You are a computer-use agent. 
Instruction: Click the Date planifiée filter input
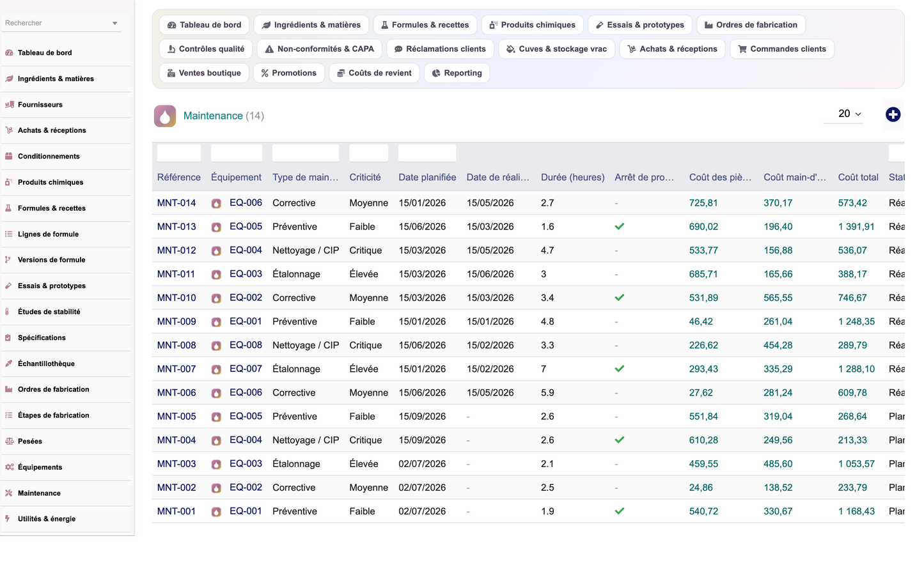tap(427, 153)
